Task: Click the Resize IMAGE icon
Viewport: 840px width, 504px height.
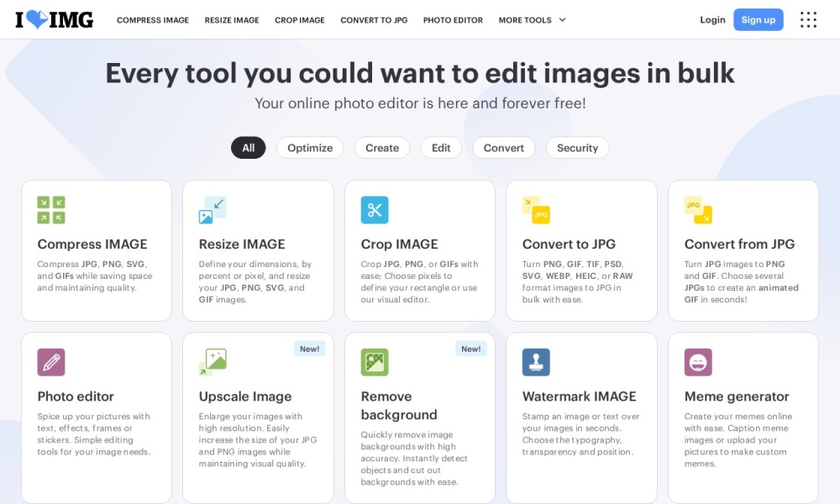Action: tap(213, 210)
